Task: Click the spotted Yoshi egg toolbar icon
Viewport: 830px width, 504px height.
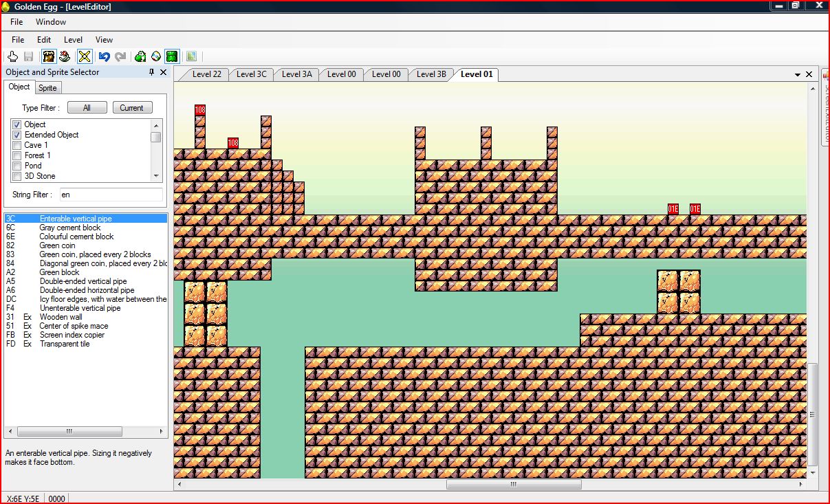Action: tap(156, 56)
